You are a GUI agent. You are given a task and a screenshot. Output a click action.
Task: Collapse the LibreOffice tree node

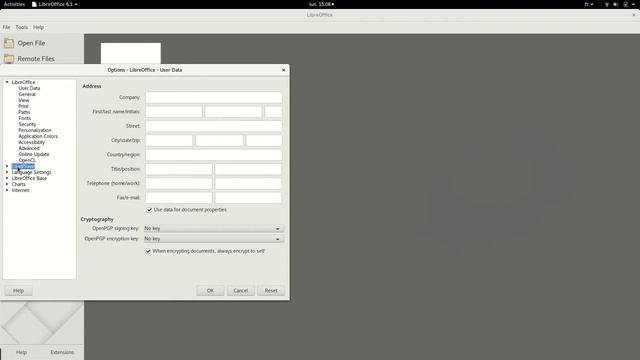(x=7, y=82)
